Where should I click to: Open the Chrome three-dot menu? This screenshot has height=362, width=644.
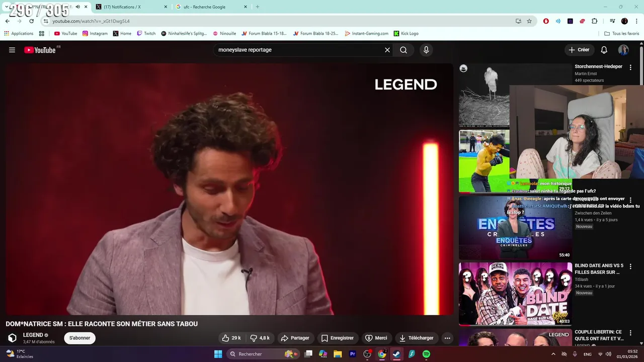click(x=637, y=21)
